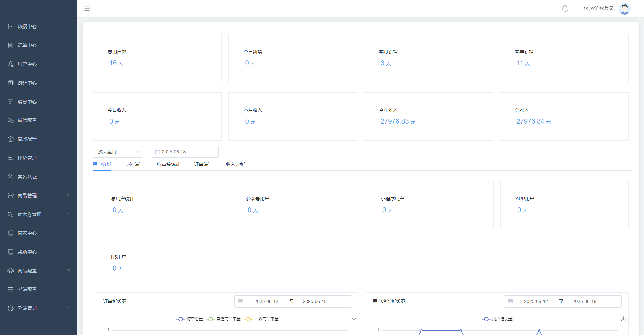Click the 2025-06-18 date picker field

tap(185, 152)
